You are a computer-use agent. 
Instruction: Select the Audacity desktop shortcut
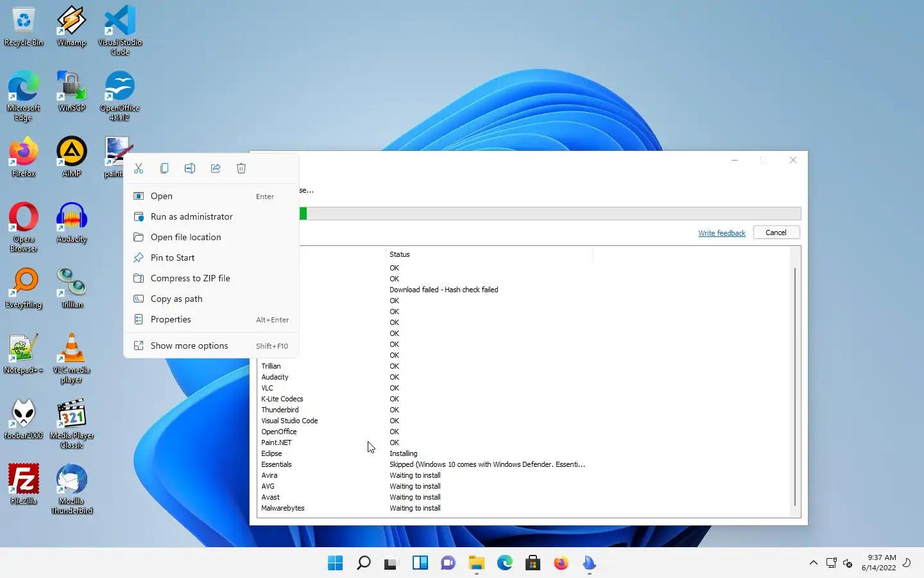(71, 223)
